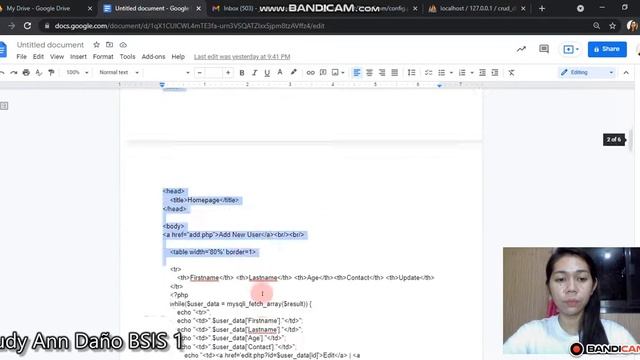Switch to the localhost browser tab
The image size is (640, 360).
[x=478, y=8]
